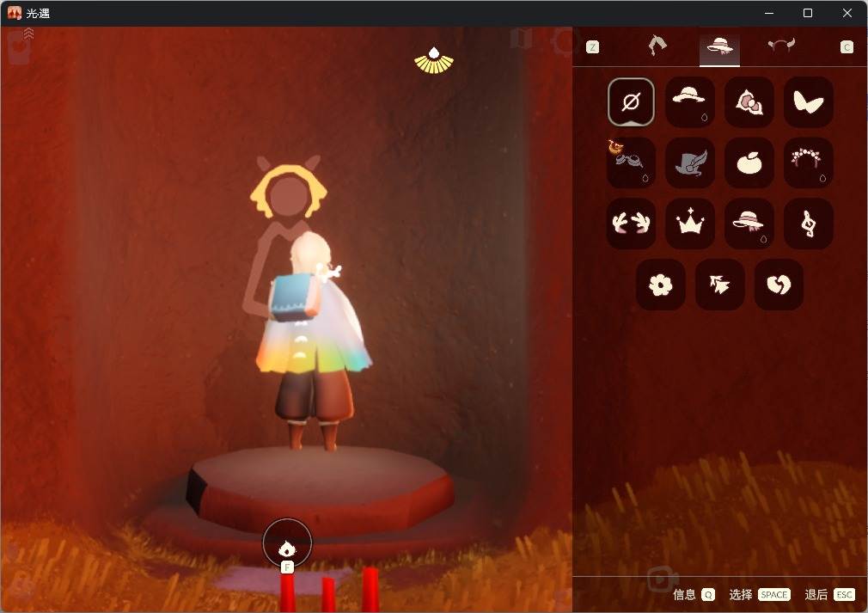Open the hat category tab
Viewport: 868px width, 613px height.
pyautogui.click(x=719, y=47)
